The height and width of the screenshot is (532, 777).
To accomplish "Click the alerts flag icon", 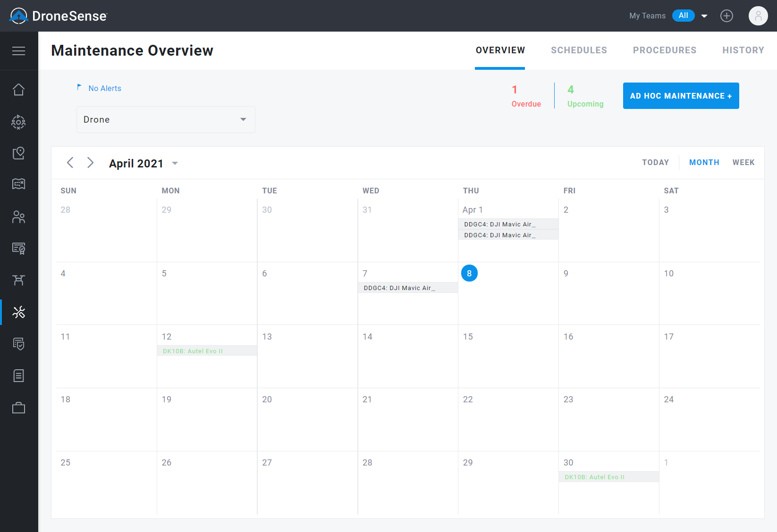I will 79,87.
